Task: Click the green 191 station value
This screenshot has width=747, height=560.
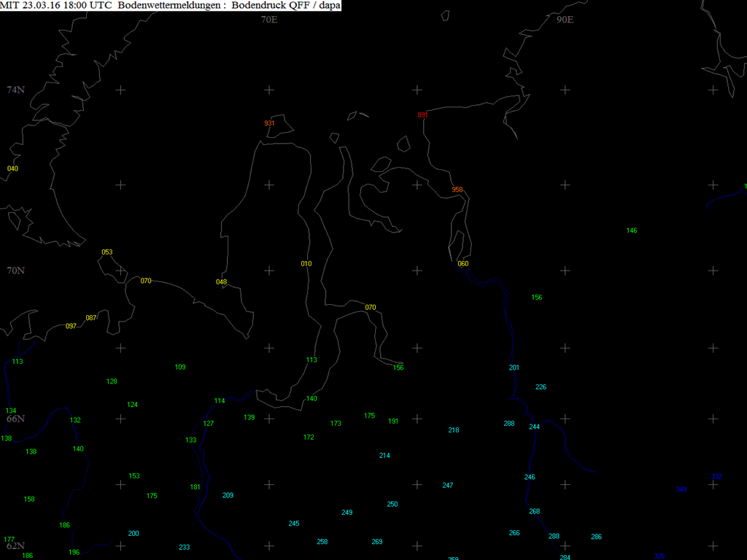Action: [x=393, y=421]
